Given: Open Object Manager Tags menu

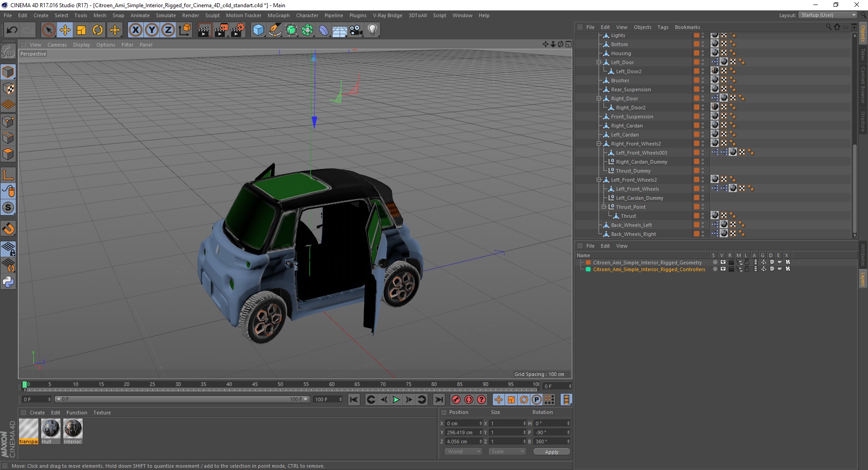Looking at the screenshot, I should pyautogui.click(x=663, y=27).
